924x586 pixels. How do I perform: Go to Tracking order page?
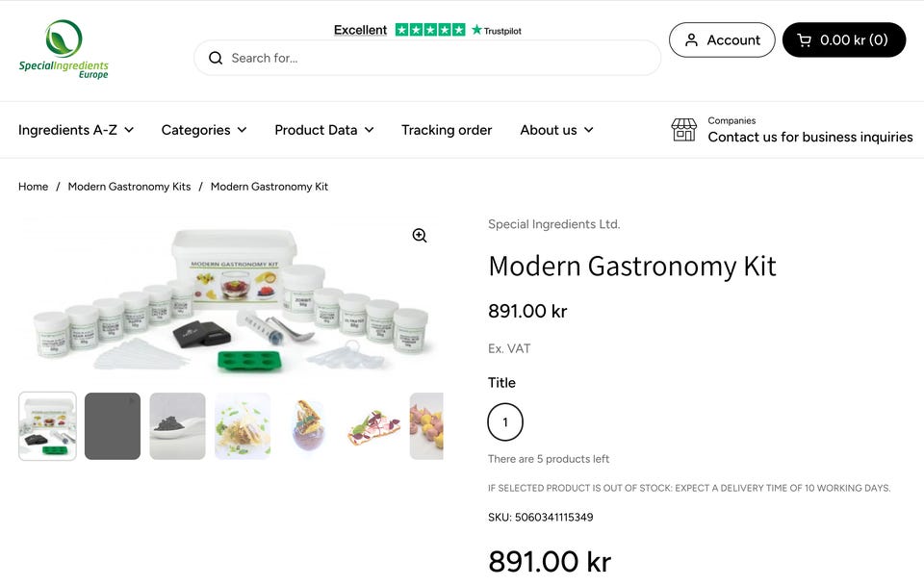(x=447, y=130)
